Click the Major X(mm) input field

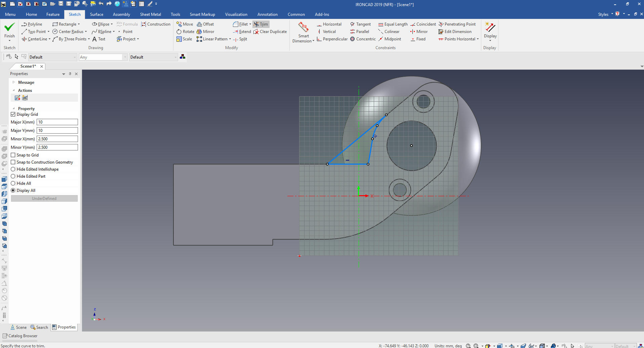click(x=57, y=122)
